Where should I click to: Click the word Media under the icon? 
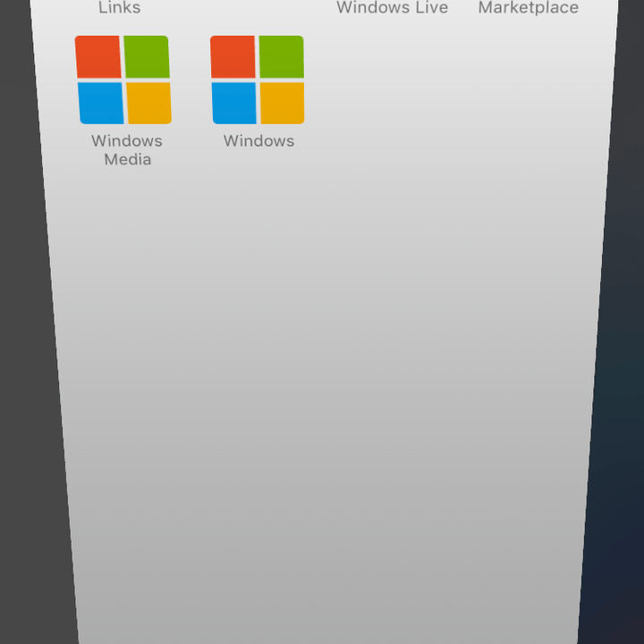[x=128, y=159]
